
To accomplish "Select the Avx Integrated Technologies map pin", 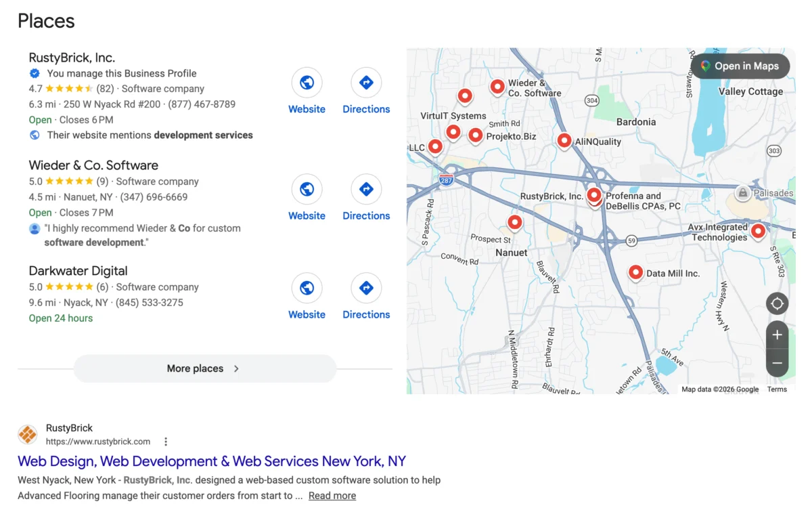I will (x=759, y=231).
